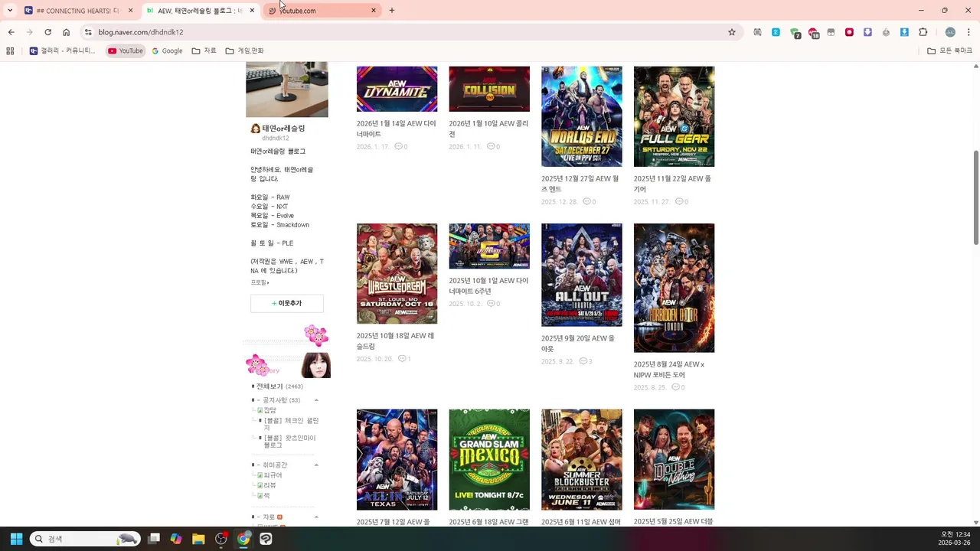
Task: Bookmark this page with the star icon
Action: 732,32
